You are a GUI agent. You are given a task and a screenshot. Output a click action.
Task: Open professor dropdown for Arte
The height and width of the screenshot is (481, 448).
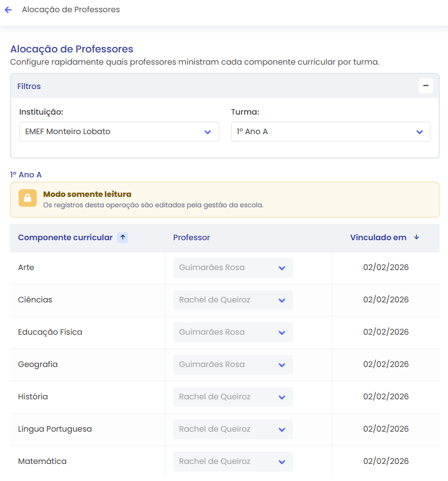(x=233, y=268)
